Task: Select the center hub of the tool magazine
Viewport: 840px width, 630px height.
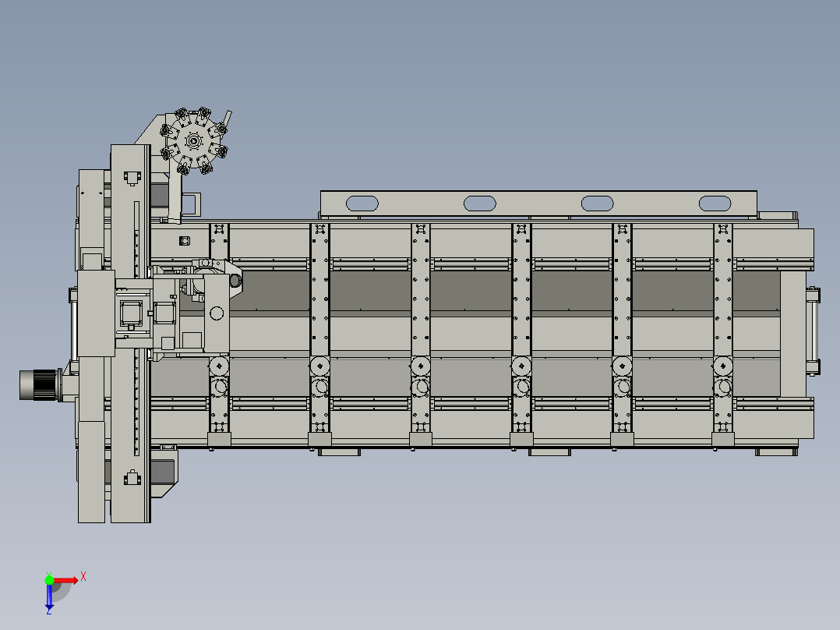Action: (194, 142)
